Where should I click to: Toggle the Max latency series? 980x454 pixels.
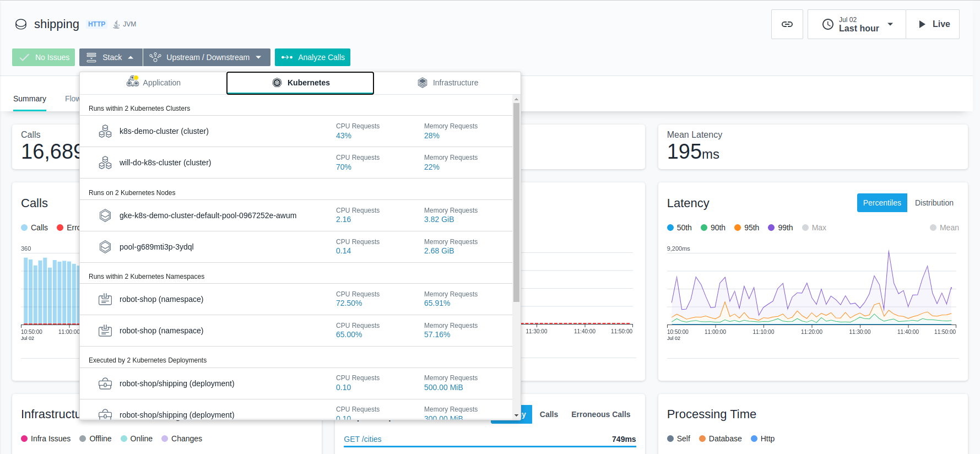tap(814, 228)
